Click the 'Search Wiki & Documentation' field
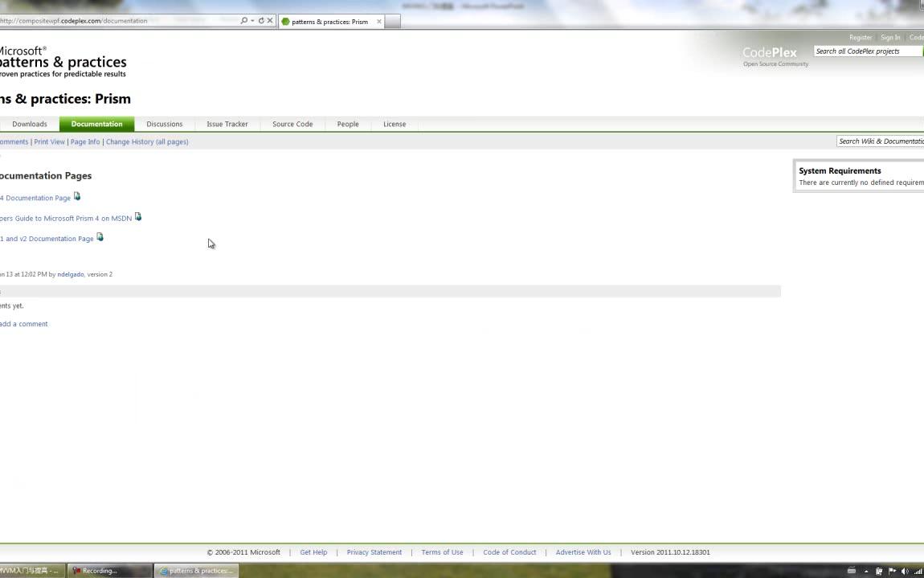 (881, 141)
